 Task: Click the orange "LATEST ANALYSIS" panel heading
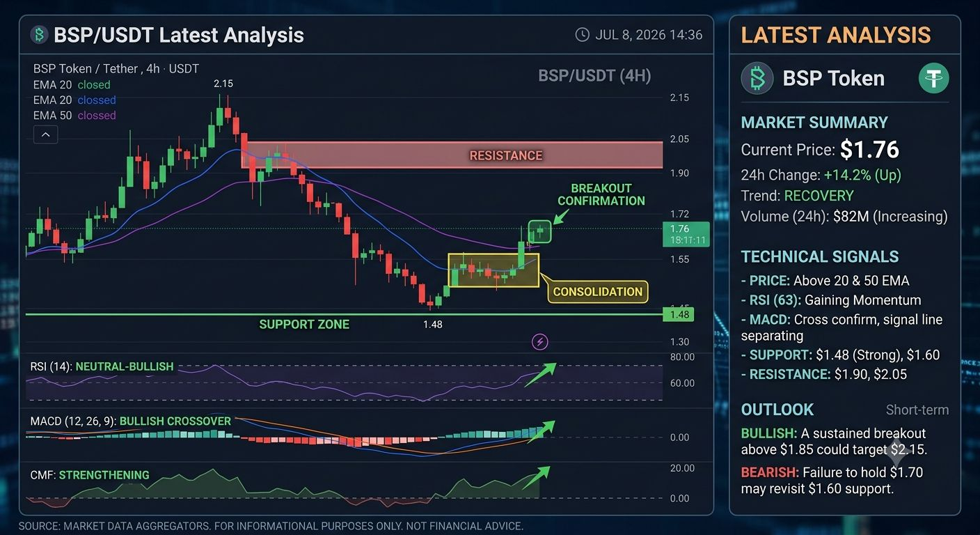836,35
